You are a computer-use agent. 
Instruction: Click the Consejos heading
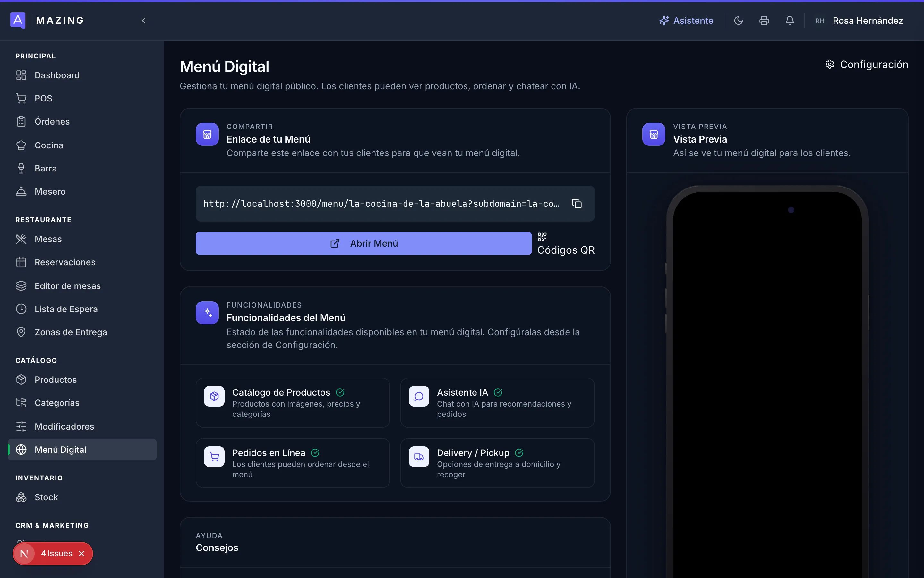(x=217, y=548)
